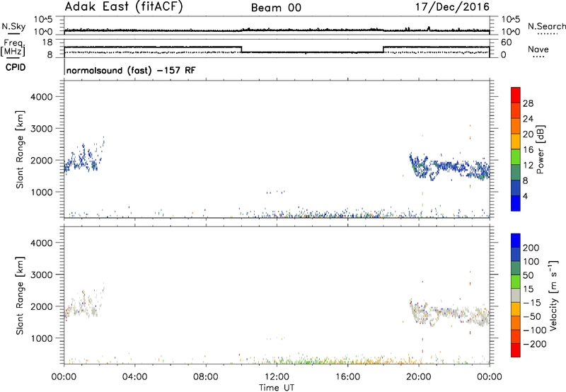Select the 'CPID' row label

pyautogui.click(x=15, y=67)
